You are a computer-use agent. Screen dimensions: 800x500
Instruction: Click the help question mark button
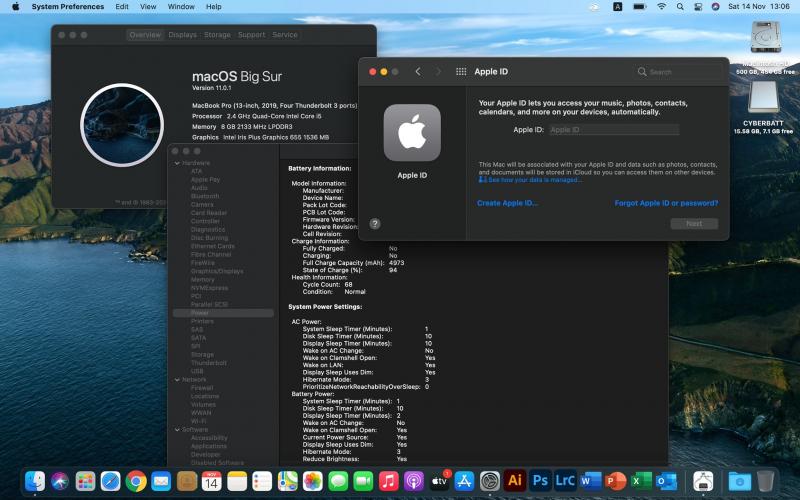[x=374, y=223]
